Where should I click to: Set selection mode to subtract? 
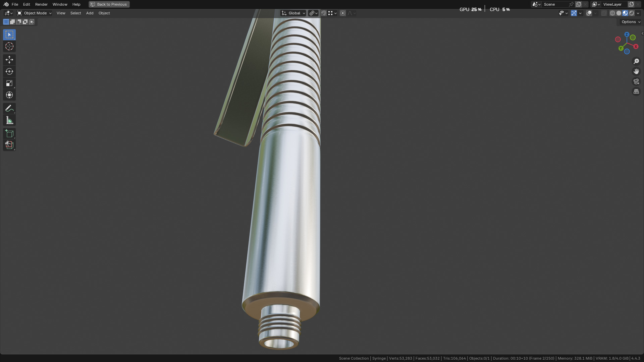(x=19, y=22)
